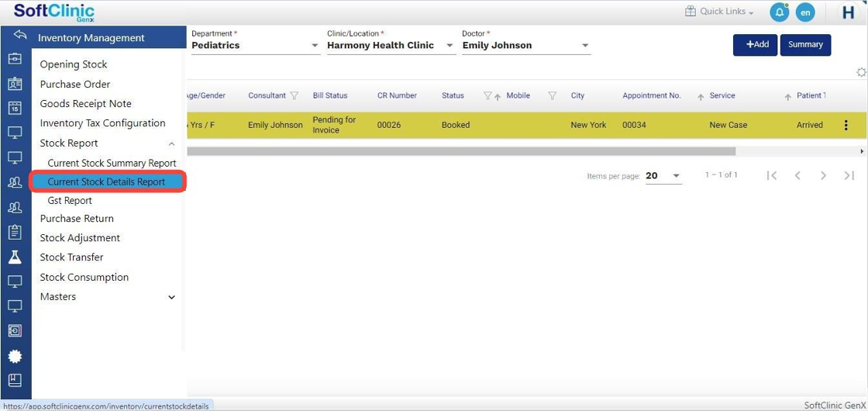Select the Booked status cell
This screenshot has width=868, height=411.
coord(456,125)
